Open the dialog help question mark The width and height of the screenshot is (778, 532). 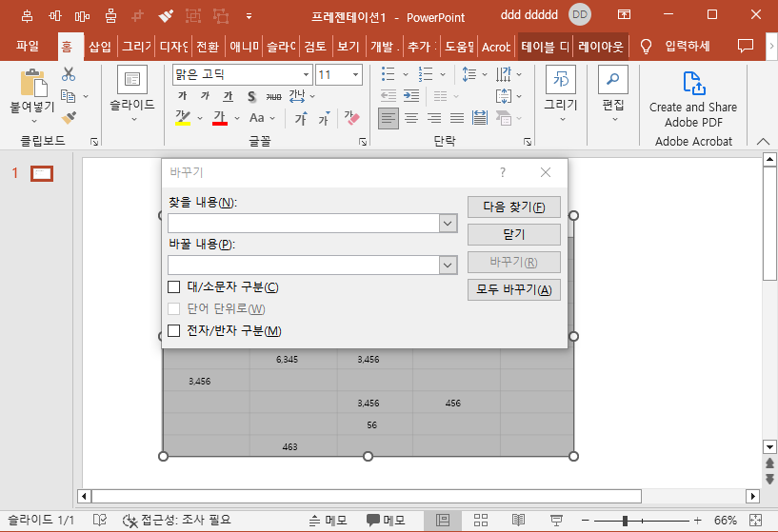(x=503, y=172)
